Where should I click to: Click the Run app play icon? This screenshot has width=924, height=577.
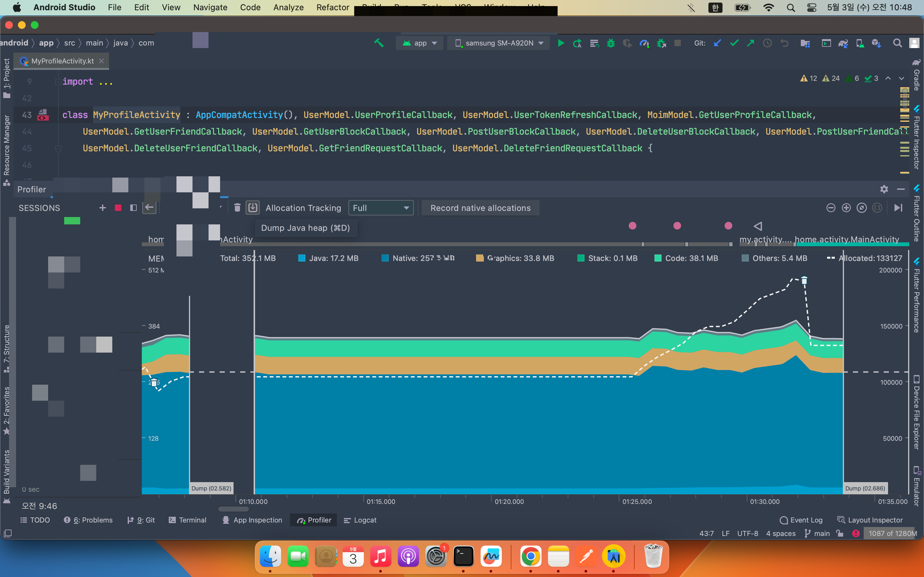click(560, 43)
